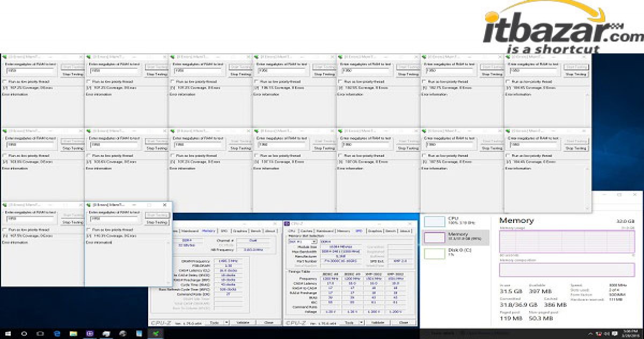Switch to Graphics tab in CPU-Z SPD window
This screenshot has height=339, width=644.
pyautogui.click(x=375, y=231)
